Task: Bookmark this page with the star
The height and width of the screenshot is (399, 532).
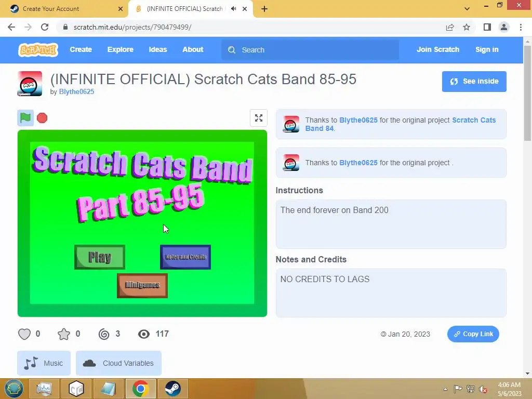Action: pyautogui.click(x=467, y=27)
